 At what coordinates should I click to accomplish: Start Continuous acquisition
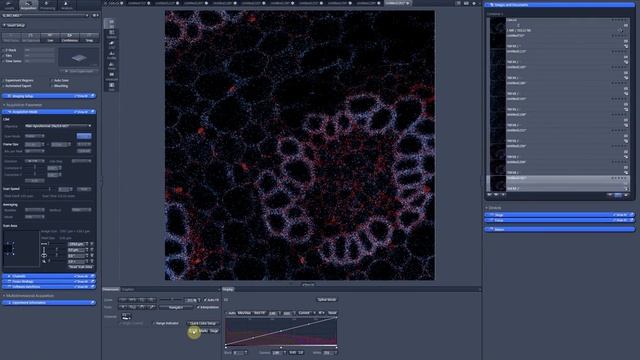coord(69,38)
